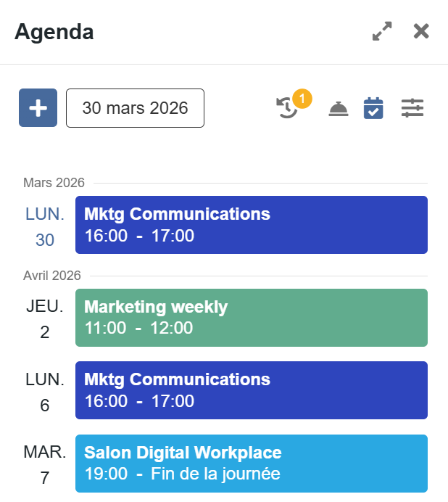Open Mktg Communications event on April 6
Screen dimensions: 448x502
(251, 390)
